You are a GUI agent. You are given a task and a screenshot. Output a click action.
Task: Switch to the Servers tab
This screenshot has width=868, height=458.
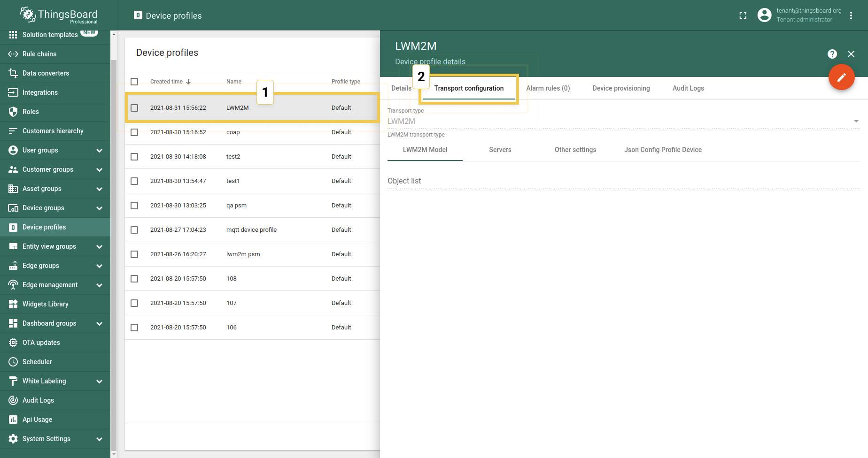click(x=500, y=150)
